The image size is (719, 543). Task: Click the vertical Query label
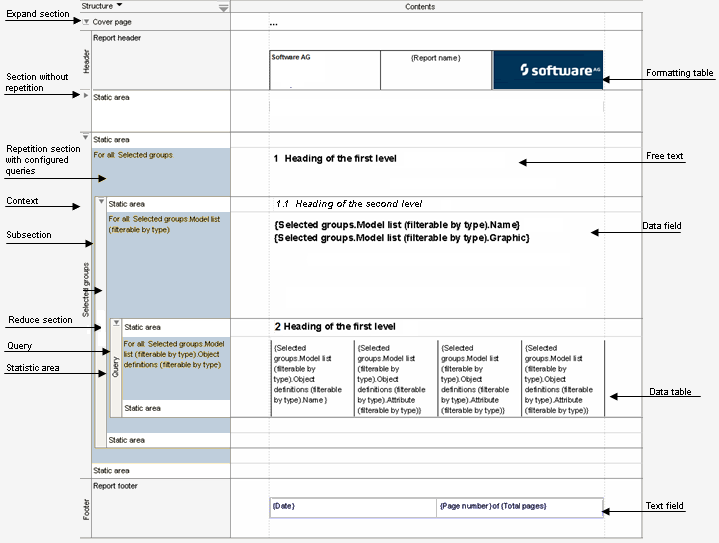116,367
